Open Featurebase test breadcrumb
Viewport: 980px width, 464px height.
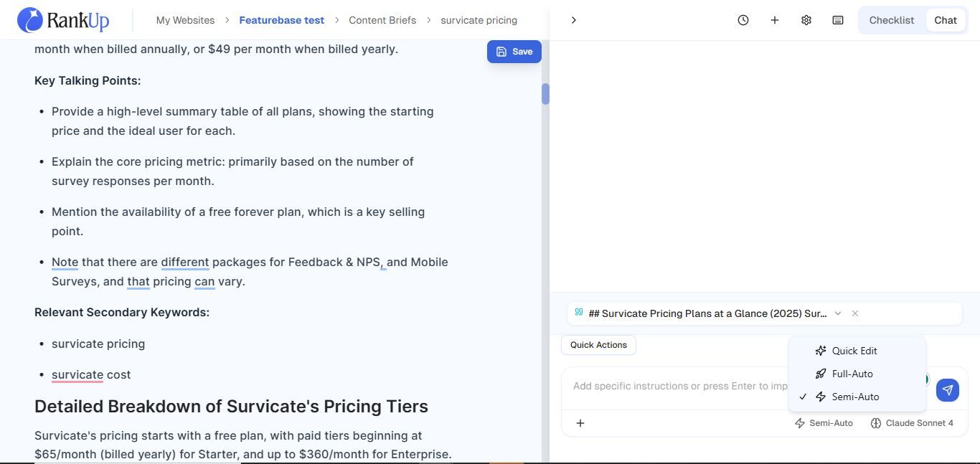pos(281,20)
